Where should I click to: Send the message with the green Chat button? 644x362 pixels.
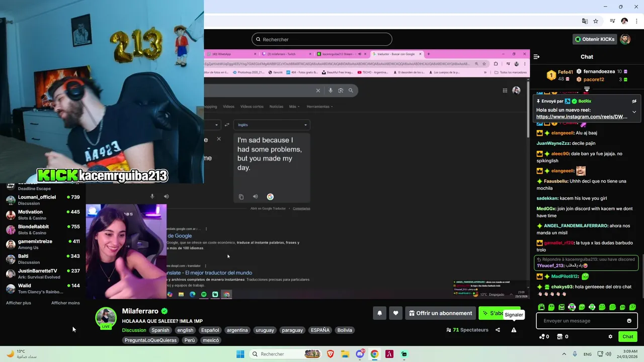coord(628,337)
